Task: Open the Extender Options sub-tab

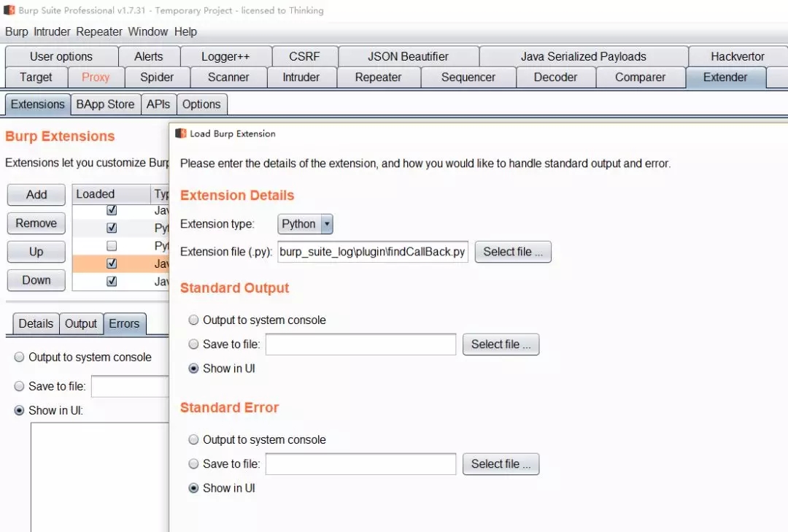Action: pyautogui.click(x=201, y=104)
